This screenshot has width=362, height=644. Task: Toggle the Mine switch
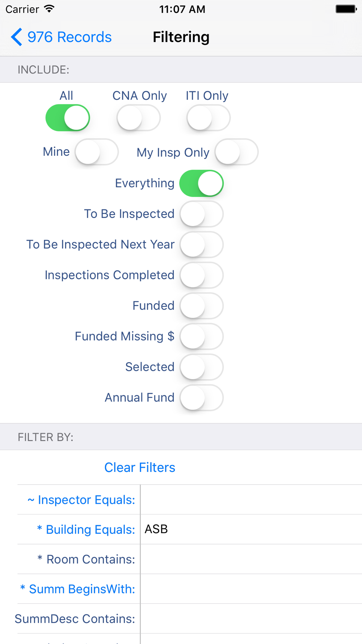pos(97,152)
